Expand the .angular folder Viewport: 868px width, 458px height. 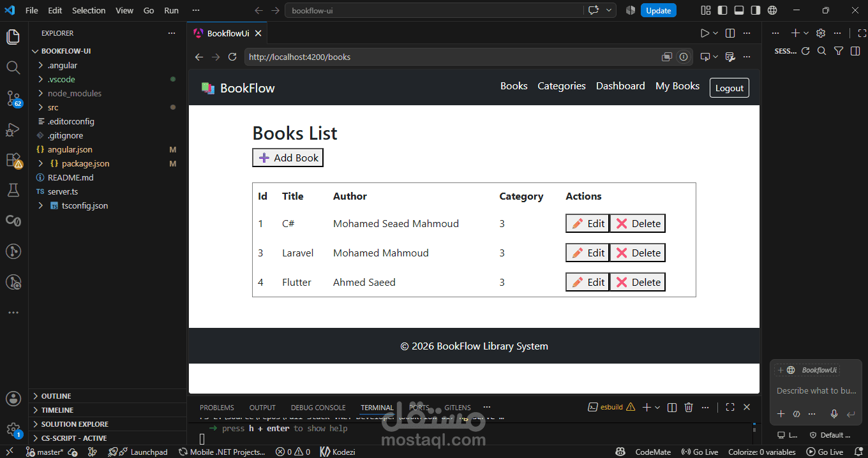click(41, 65)
